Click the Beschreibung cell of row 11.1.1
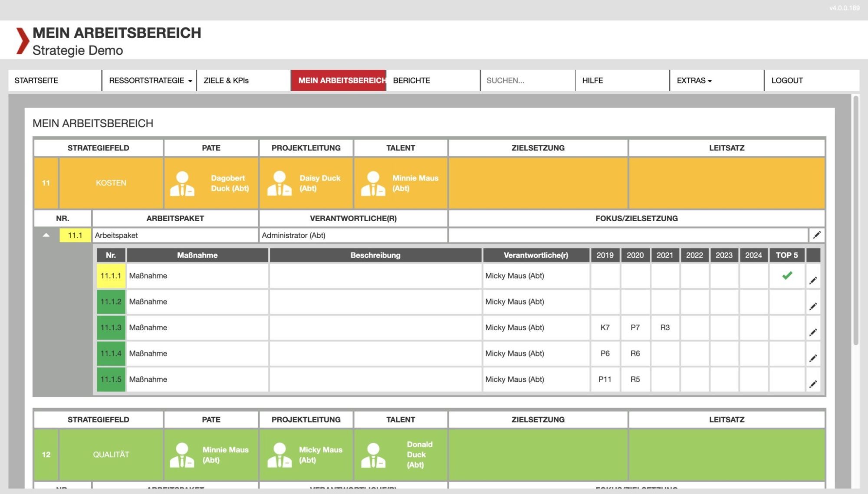This screenshot has height=494, width=868. tap(375, 276)
